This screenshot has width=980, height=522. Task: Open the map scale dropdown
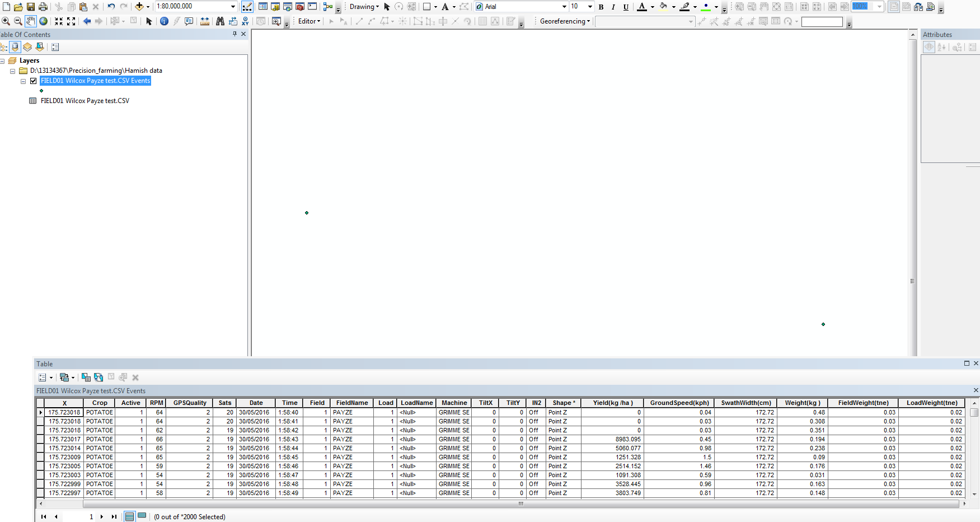point(233,7)
